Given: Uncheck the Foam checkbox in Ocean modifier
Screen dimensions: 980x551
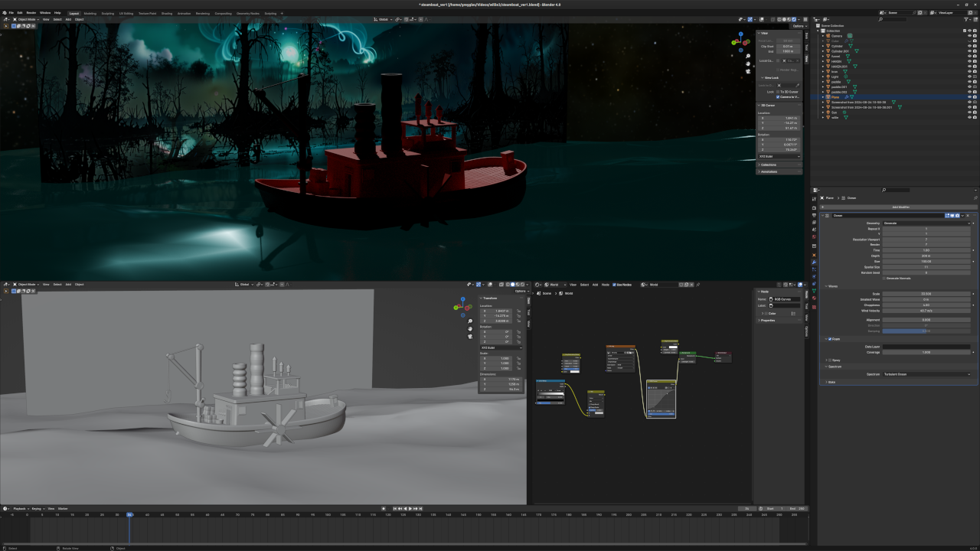Looking at the screenshot, I should (830, 339).
